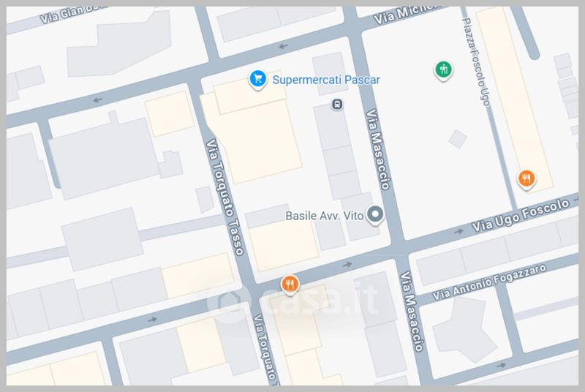Click the Via Torquato Tasso label beside supermarket
Screen dimensions: 585x392
[x=225, y=197]
